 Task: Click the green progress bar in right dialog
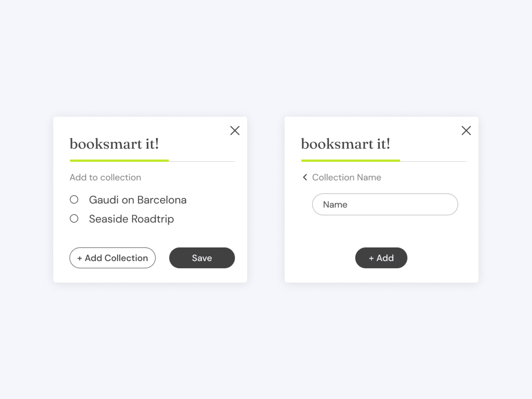(351, 160)
